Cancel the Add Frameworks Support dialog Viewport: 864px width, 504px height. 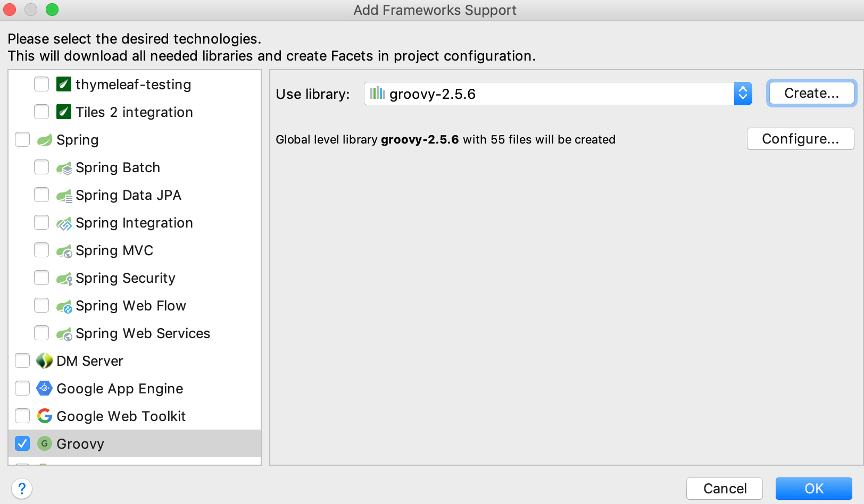(x=724, y=488)
